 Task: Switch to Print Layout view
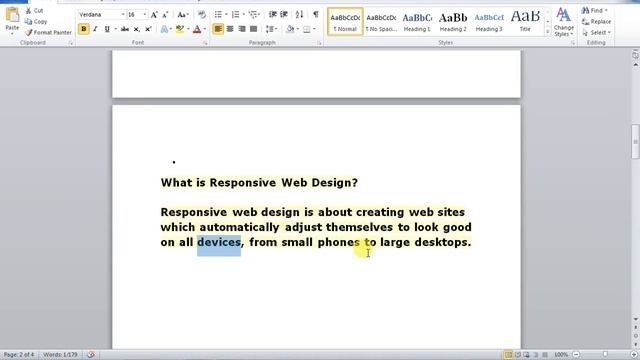tap(508, 355)
